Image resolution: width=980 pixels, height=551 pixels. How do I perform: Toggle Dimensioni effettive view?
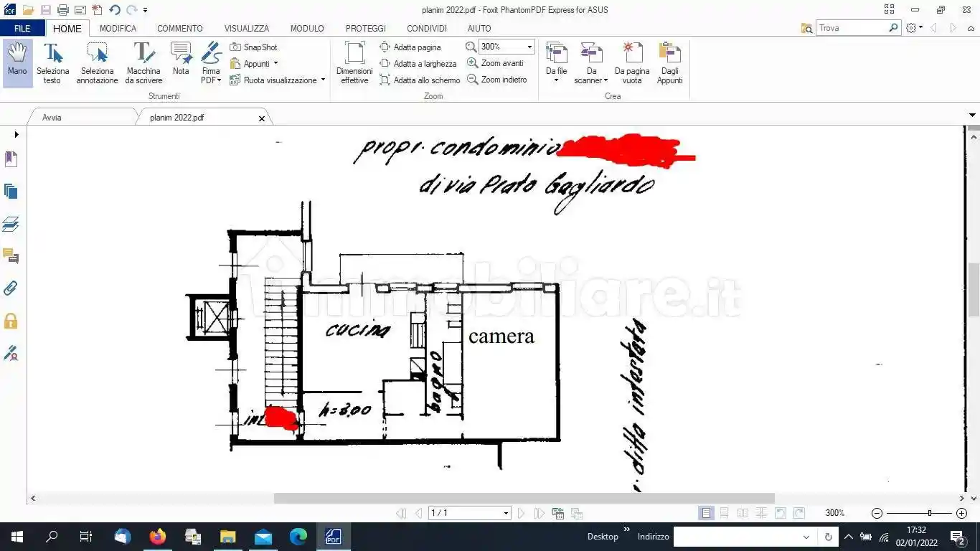click(354, 62)
